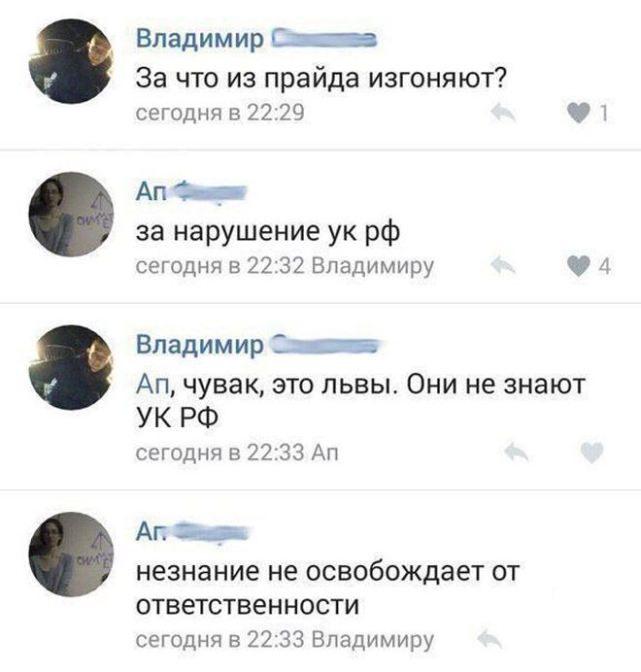The image size is (641, 672).
Task: Click reply arrow on the 'чувак, это львы' comment
Action: tap(516, 453)
